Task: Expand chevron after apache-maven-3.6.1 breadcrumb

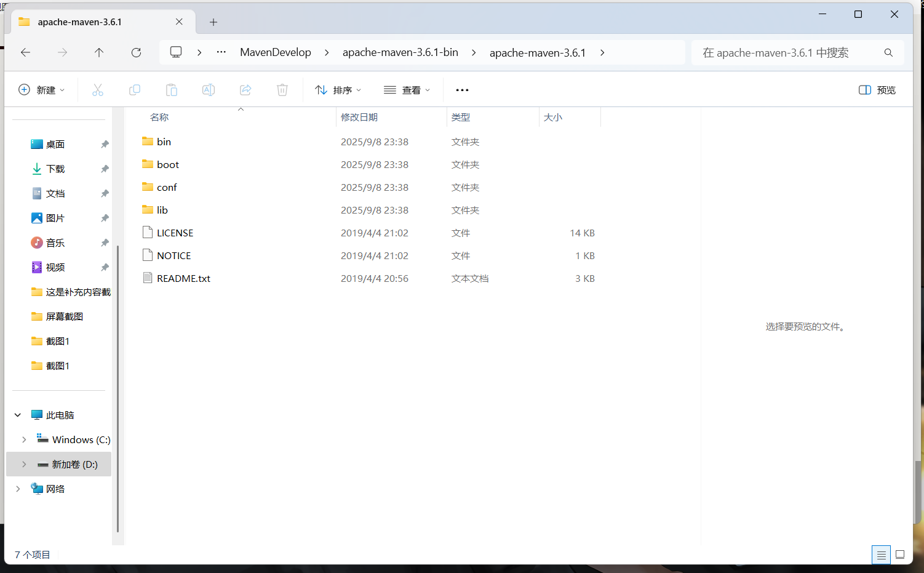Action: (602, 52)
